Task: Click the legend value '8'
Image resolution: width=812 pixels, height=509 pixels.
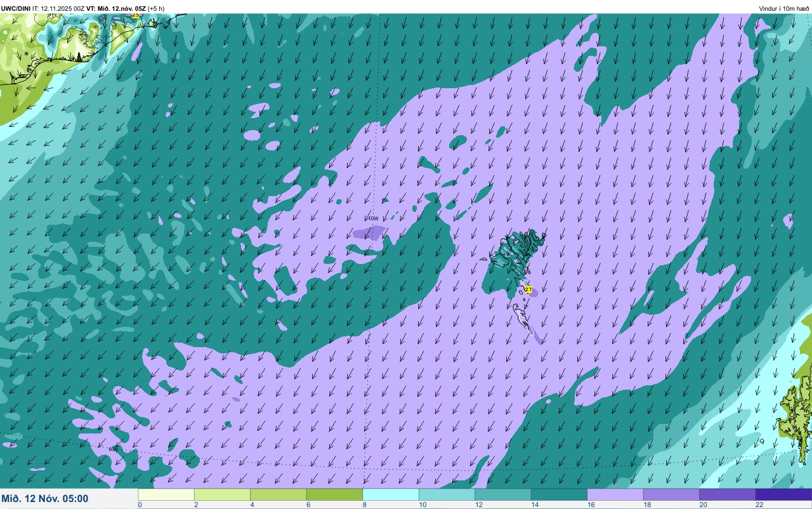Action: 363,505
